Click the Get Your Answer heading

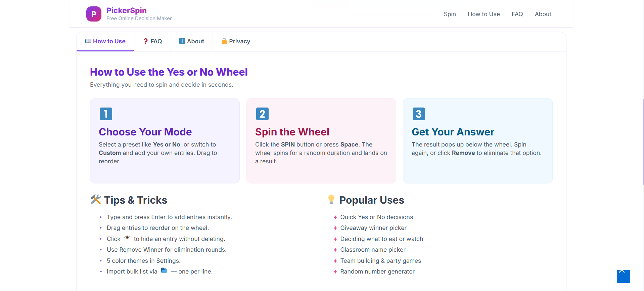tap(453, 132)
